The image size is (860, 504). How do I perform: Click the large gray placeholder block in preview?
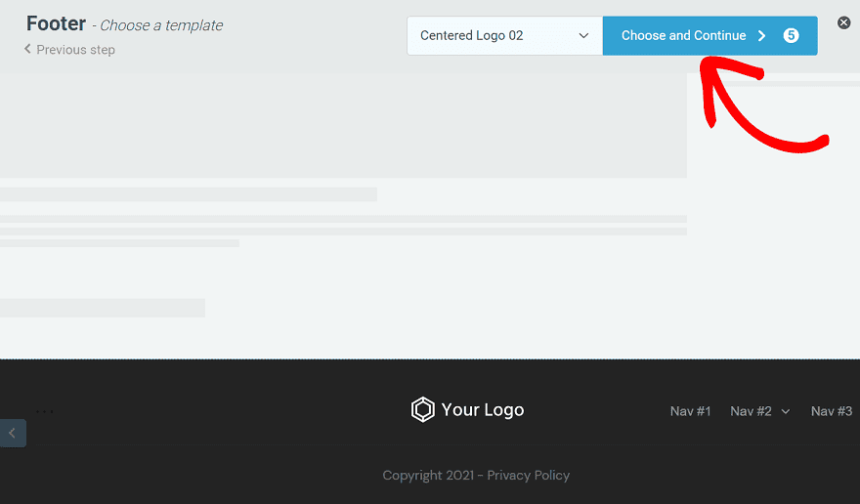342,127
